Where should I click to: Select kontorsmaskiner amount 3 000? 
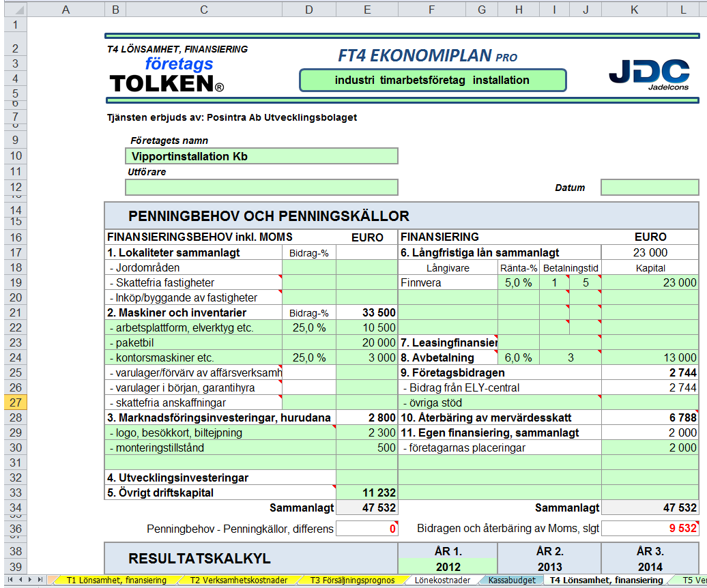coord(367,357)
